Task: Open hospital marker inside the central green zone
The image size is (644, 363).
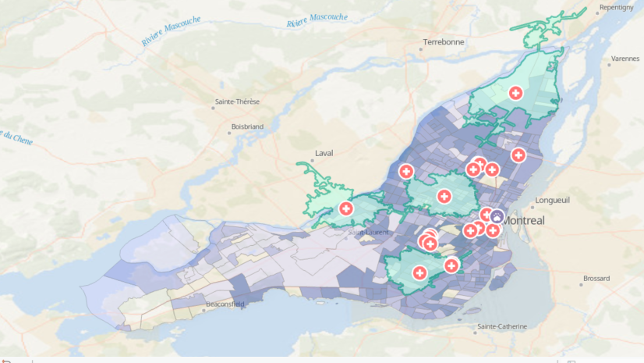Action: [444, 196]
